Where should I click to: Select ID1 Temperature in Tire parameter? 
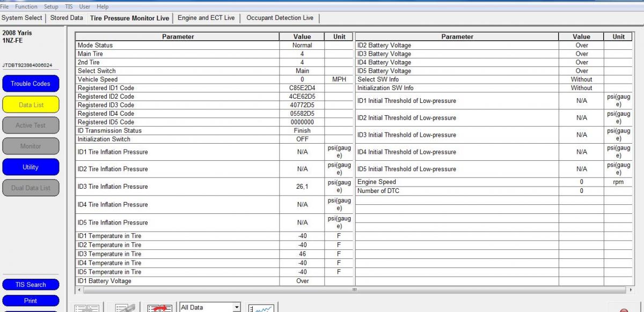click(x=177, y=236)
